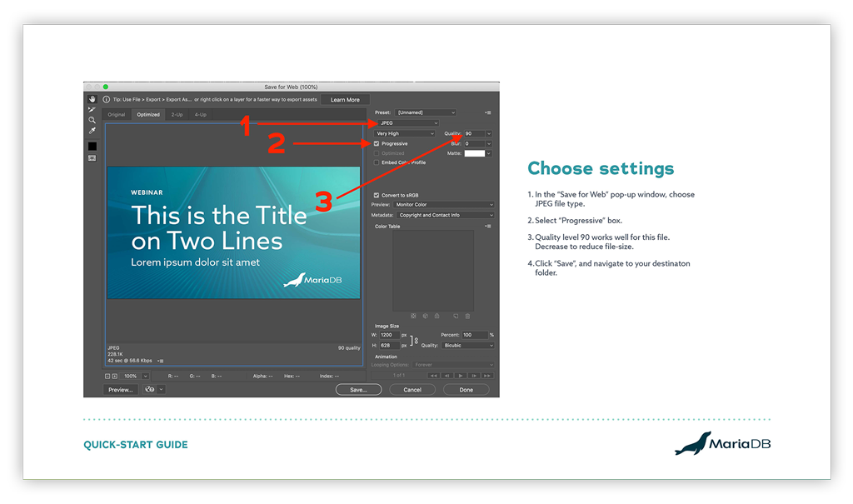
Task: Uncheck the Progressive checkbox
Action: pyautogui.click(x=377, y=144)
